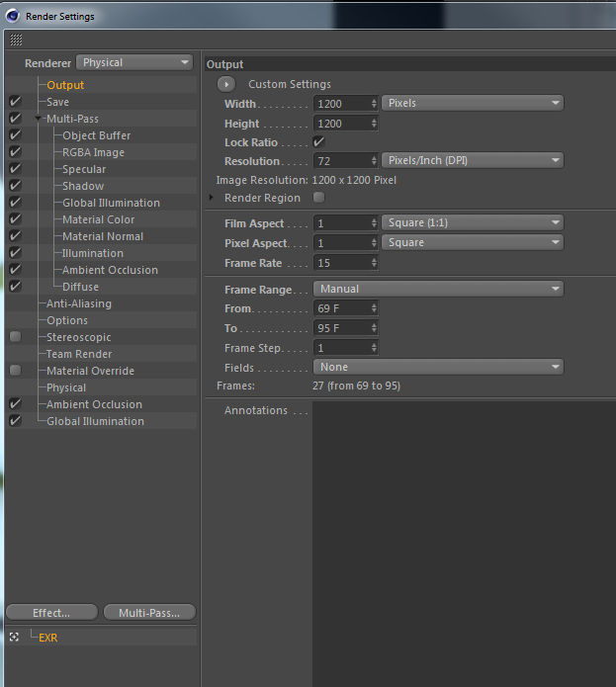Click the Width stepper arrows
Screen dimensions: 616x687
(x=374, y=104)
